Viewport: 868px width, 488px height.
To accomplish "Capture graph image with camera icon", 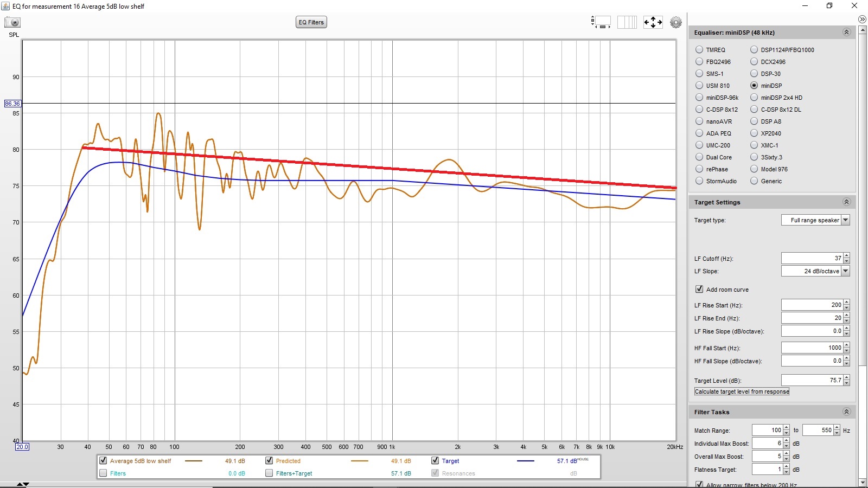I will tap(12, 22).
